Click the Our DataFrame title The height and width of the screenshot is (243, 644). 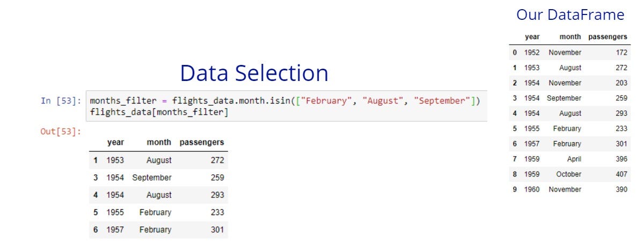click(x=570, y=15)
